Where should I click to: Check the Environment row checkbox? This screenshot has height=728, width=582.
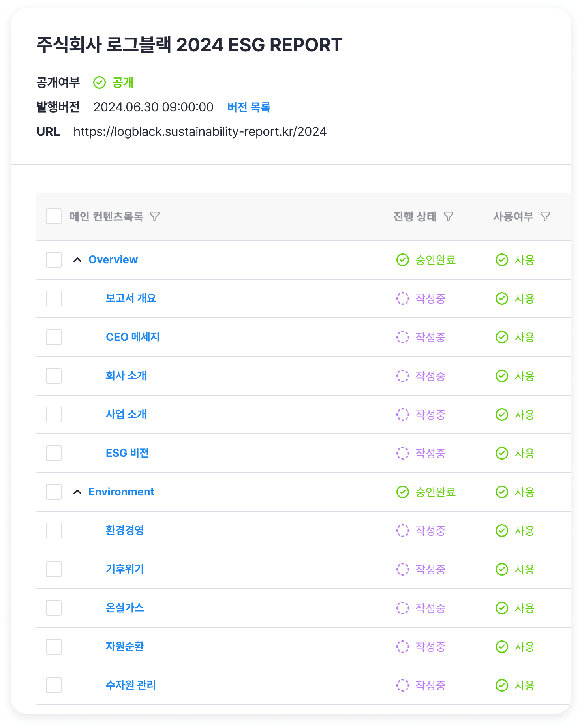point(54,492)
